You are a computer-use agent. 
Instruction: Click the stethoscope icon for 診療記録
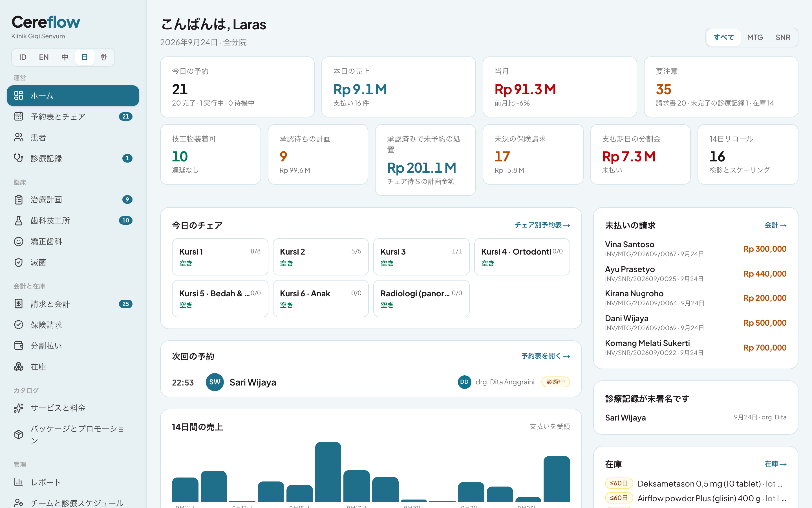(x=18, y=158)
